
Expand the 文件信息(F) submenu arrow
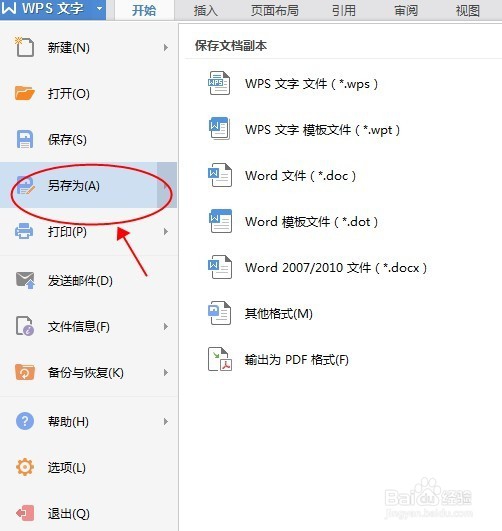[166, 326]
